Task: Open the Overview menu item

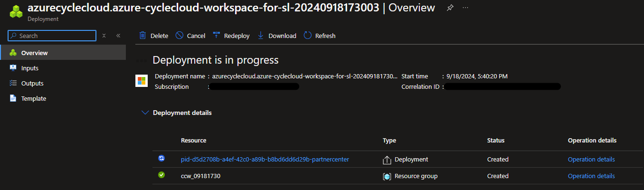Action: coord(34,53)
